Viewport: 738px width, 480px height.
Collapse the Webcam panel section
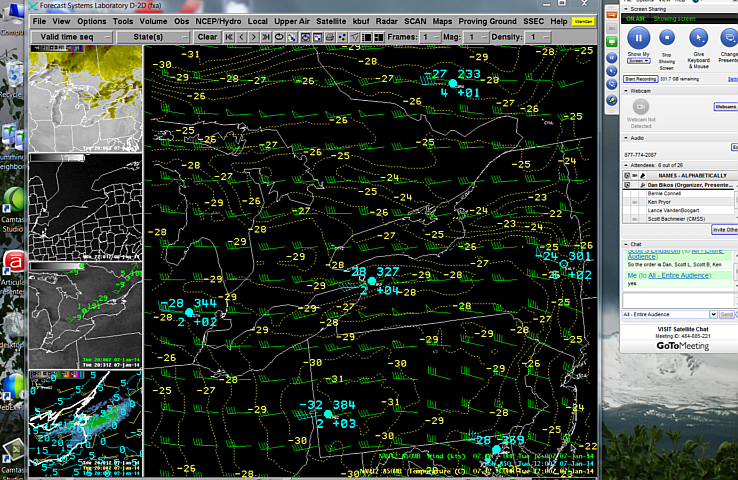click(626, 91)
